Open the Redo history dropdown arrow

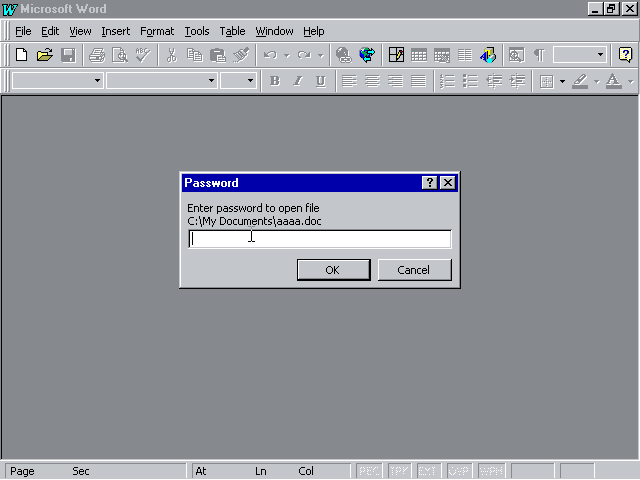pyautogui.click(x=321, y=55)
